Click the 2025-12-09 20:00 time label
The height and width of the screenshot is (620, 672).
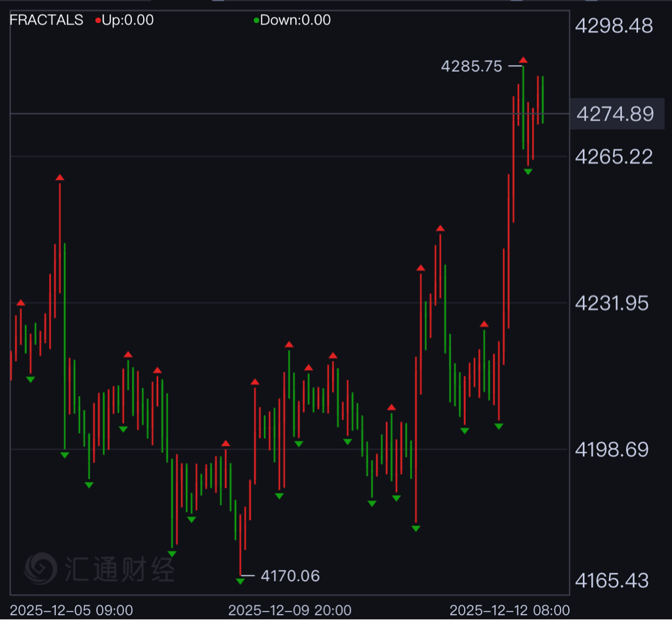(x=289, y=610)
